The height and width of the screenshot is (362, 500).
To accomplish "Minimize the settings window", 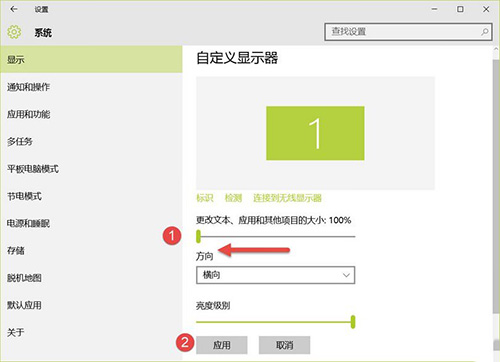I will tap(434, 9).
